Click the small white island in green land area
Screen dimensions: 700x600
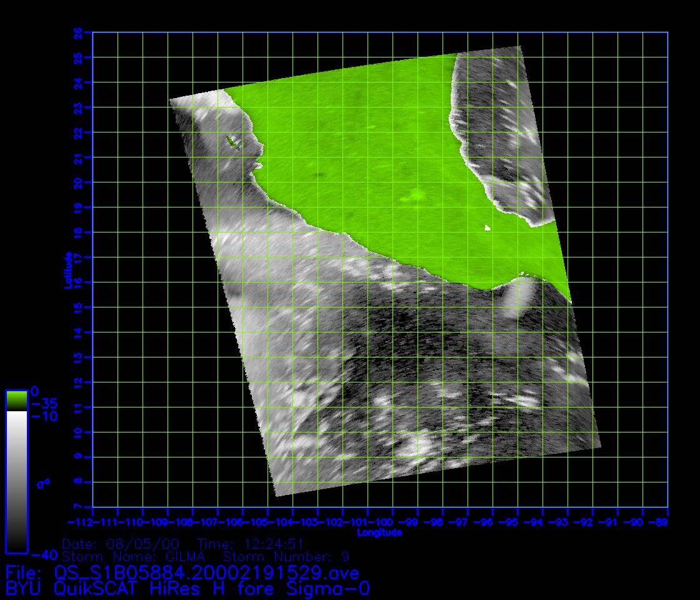486,228
